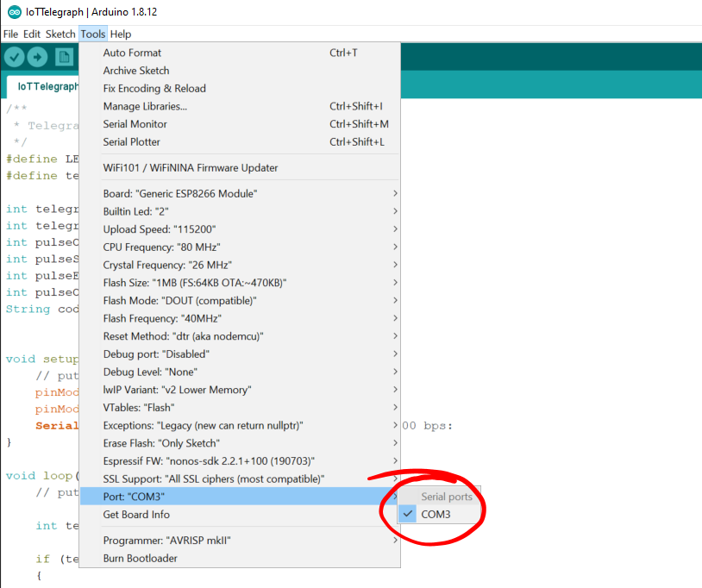Choose Manage Libraries menu entry
The image size is (702, 588).
coord(145,106)
